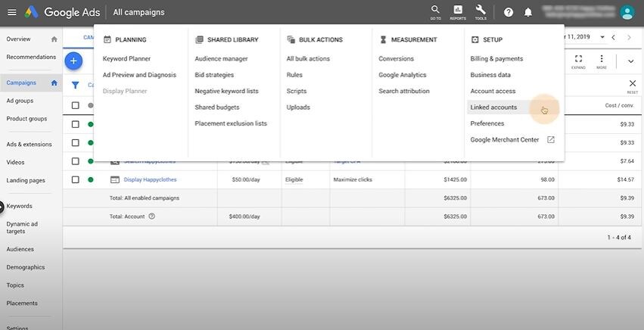Open the Display Happyclothes campaign link

click(150, 179)
